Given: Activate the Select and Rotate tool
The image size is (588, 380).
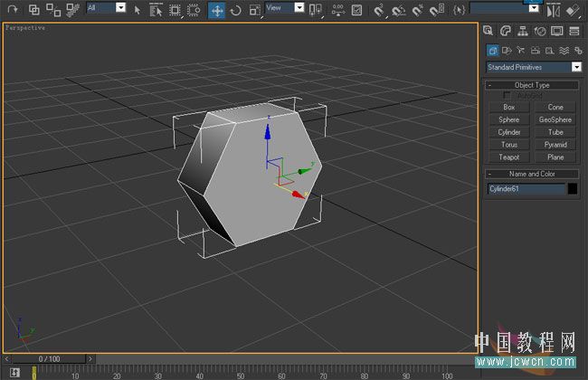Looking at the screenshot, I should point(236,11).
